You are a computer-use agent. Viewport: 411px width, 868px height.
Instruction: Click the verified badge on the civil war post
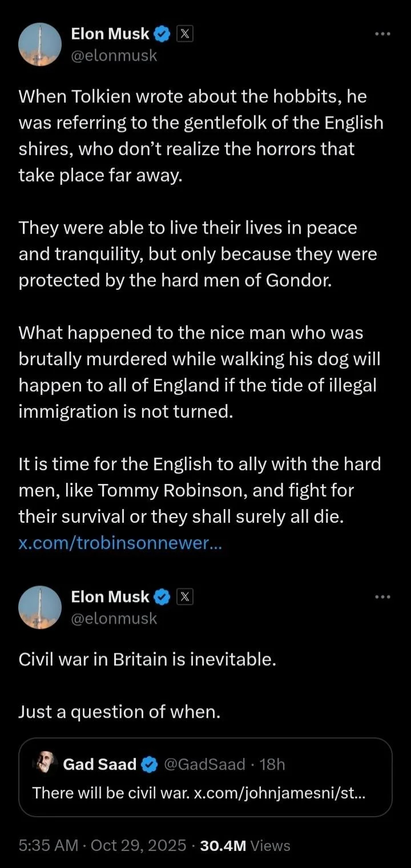click(x=162, y=597)
